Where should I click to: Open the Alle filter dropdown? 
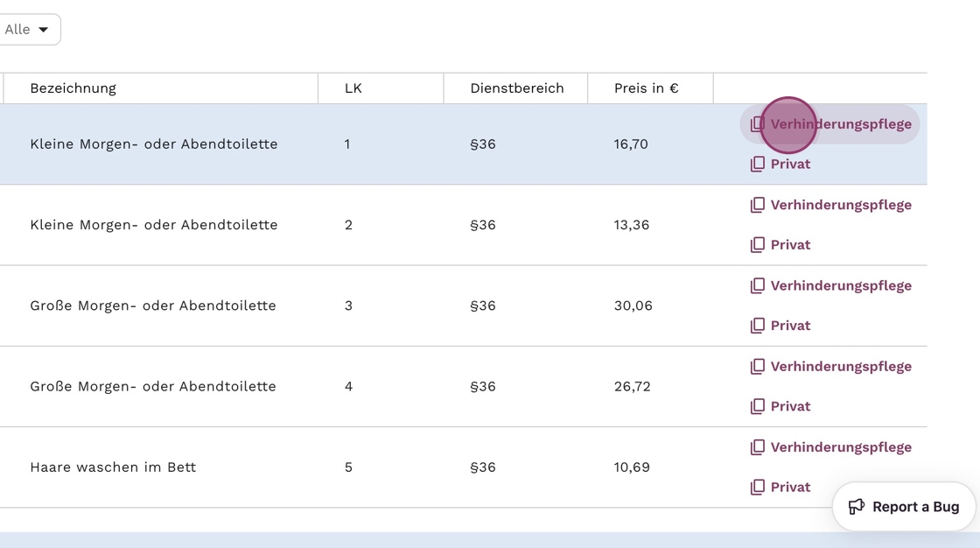(28, 30)
